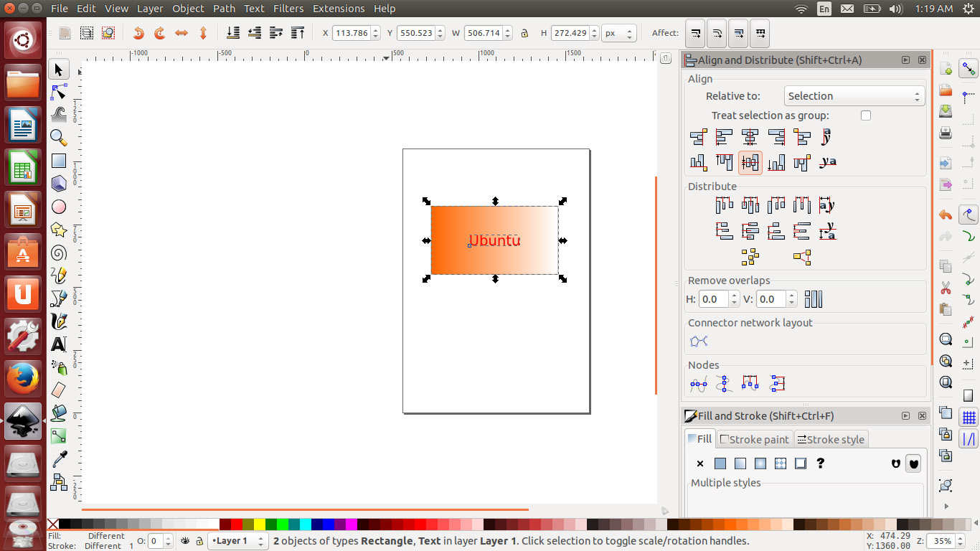Pick the yellow palette swatch
Screen dimensions: 980x551
260,524
